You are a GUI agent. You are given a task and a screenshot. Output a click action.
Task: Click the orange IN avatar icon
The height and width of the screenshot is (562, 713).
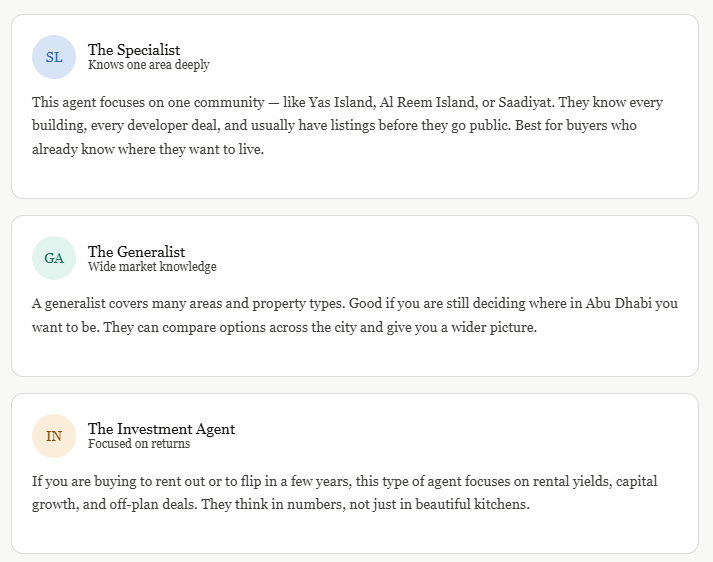(54, 436)
